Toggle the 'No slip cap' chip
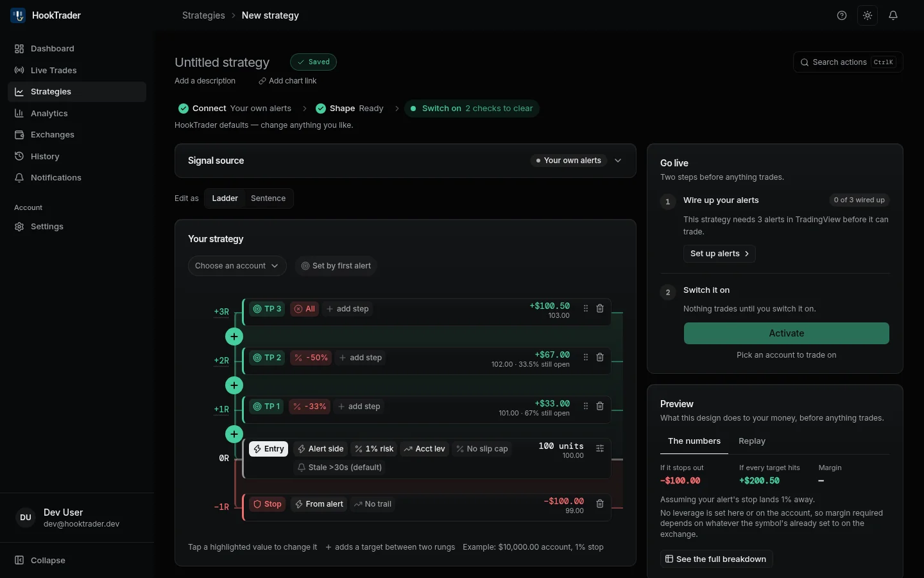The image size is (924, 578). point(482,449)
